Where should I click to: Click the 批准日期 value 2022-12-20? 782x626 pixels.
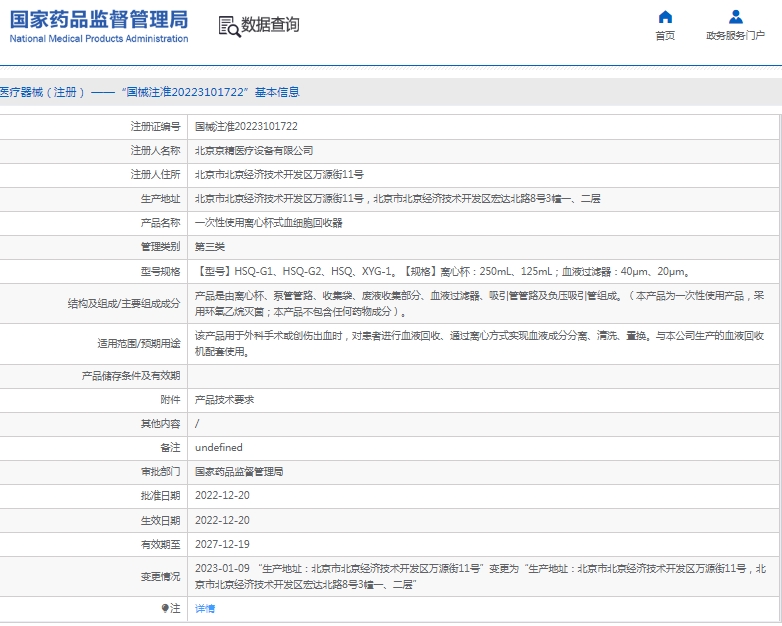222,496
